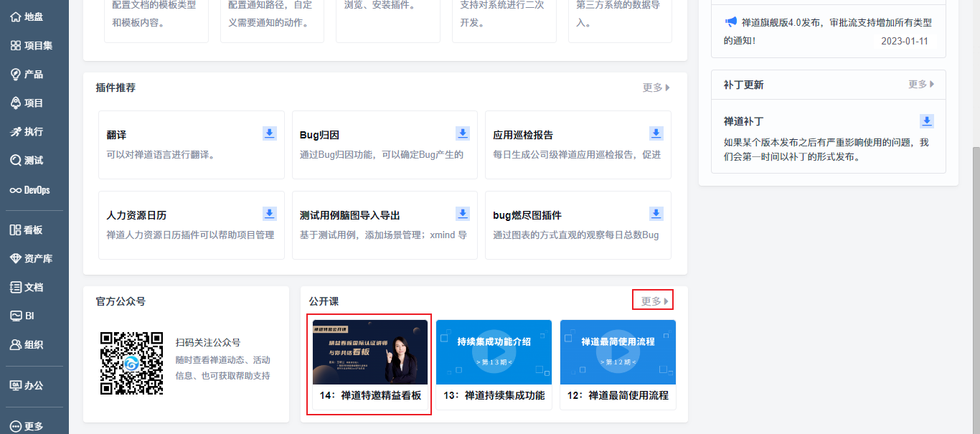The image size is (980, 434).
Task: Show more under 补丁更新
Action: (x=922, y=84)
